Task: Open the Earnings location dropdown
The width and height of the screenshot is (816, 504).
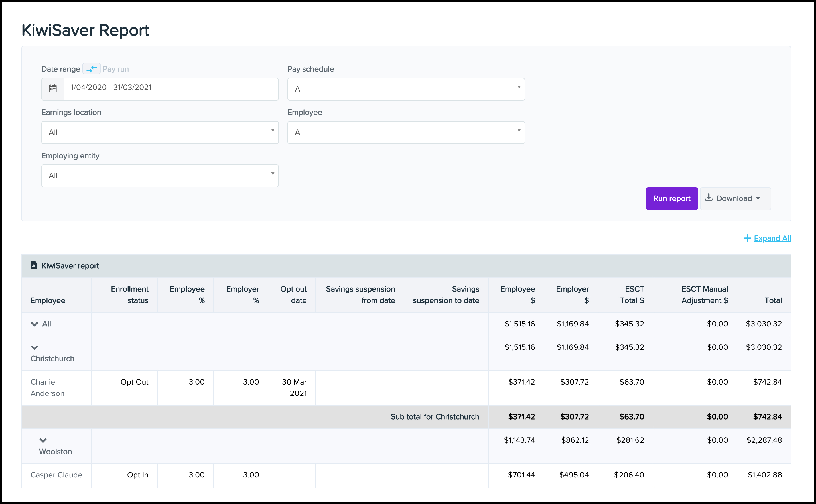Action: point(160,132)
